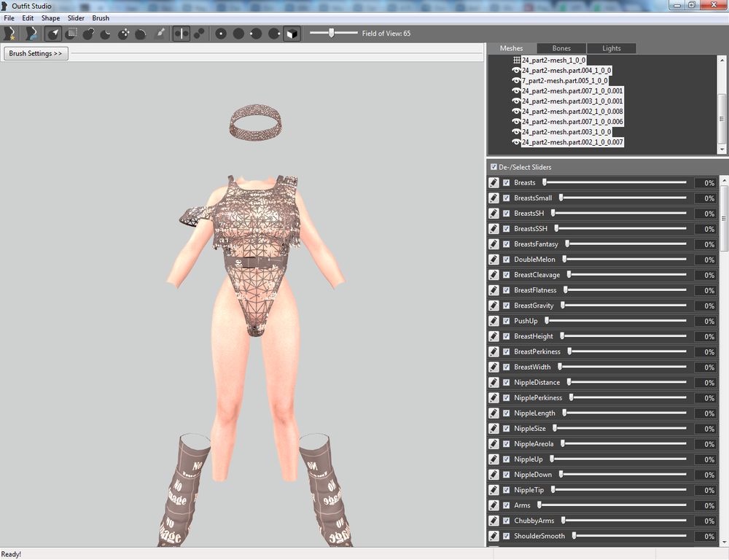Choose the Select tool in toolbar
The height and width of the screenshot is (560, 729).
coord(53,34)
